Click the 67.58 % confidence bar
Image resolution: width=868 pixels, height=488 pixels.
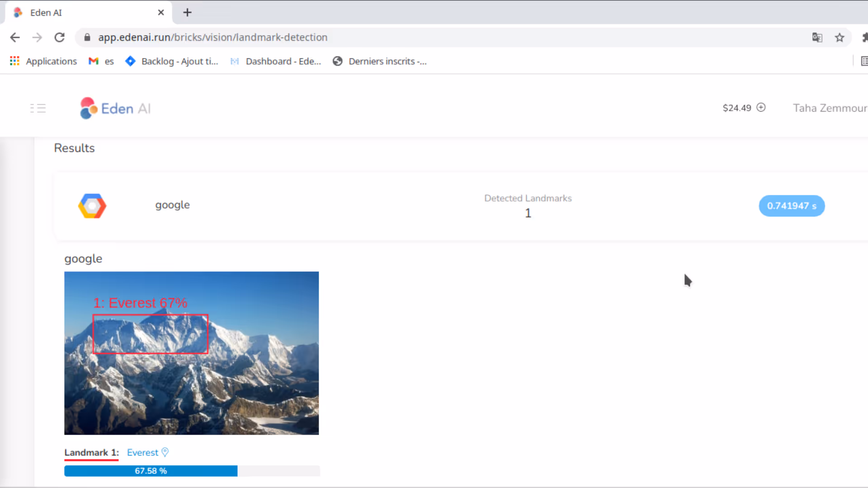tap(151, 471)
